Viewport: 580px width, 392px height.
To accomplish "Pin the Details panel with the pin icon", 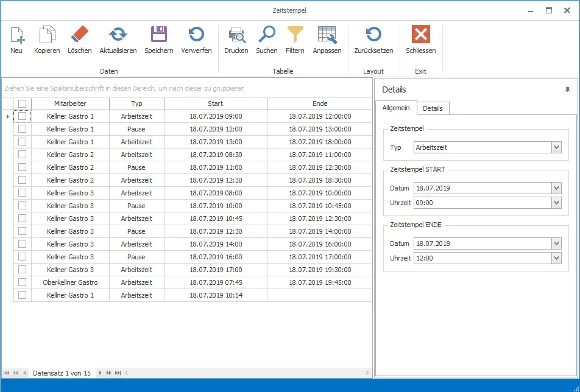I will [567, 89].
